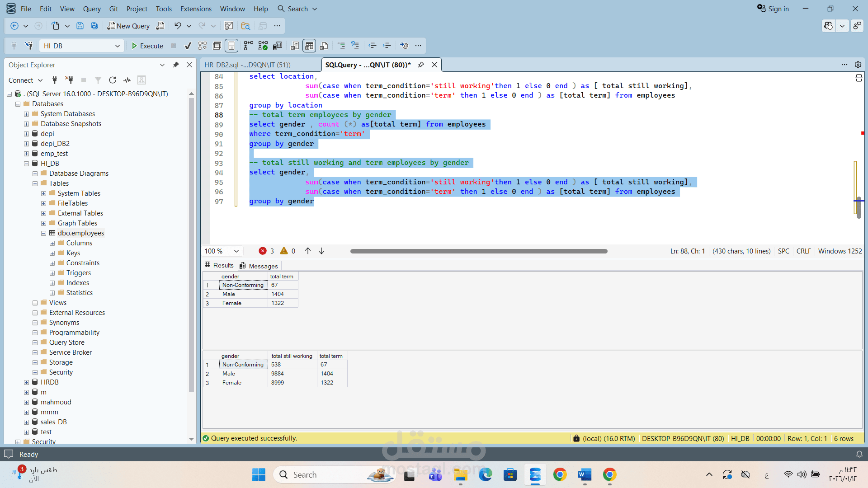Toggle pin on the SQLQuery tab

pyautogui.click(x=421, y=65)
